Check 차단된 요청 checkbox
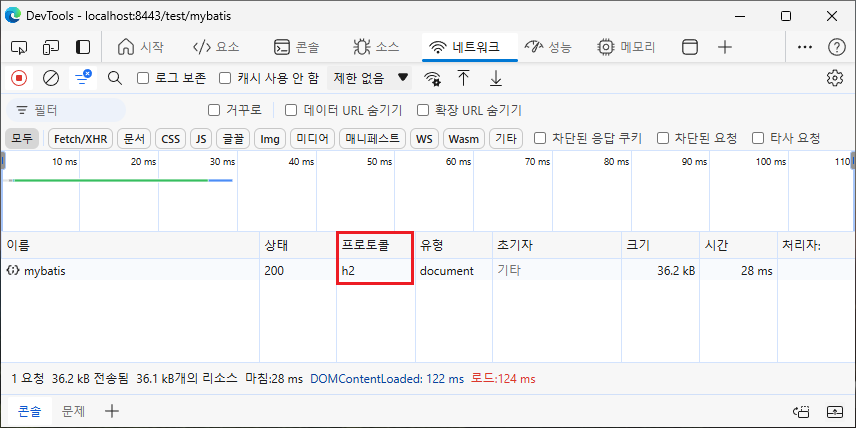The image size is (856, 428). pos(663,139)
